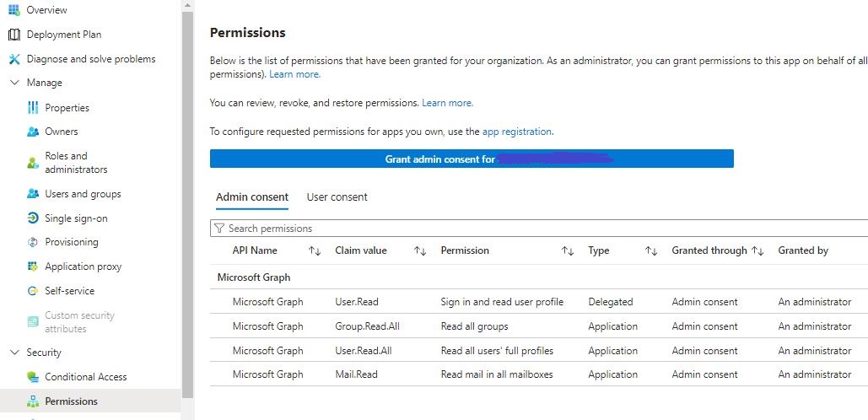868x420 pixels.
Task: Click the Delegated type cell
Action: [x=610, y=302]
